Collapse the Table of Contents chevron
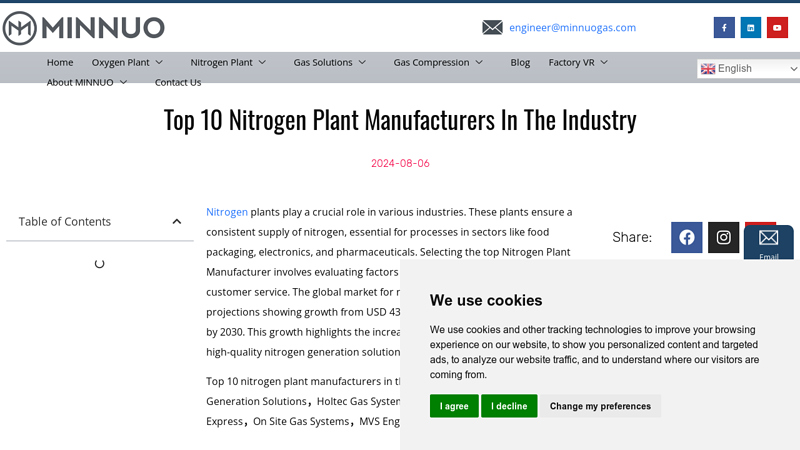The image size is (800, 450). 177,221
